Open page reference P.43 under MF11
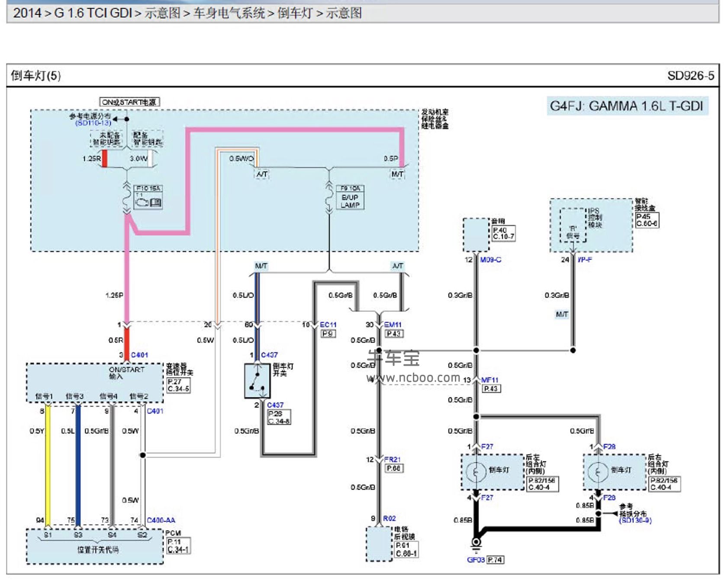 click(x=492, y=389)
